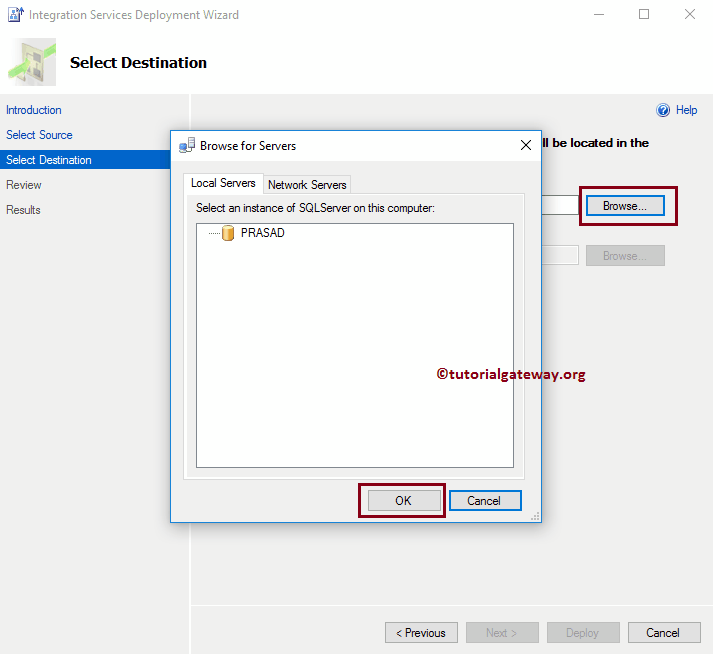The image size is (713, 654).
Task: Confirm with the OK button
Action: [x=403, y=501]
